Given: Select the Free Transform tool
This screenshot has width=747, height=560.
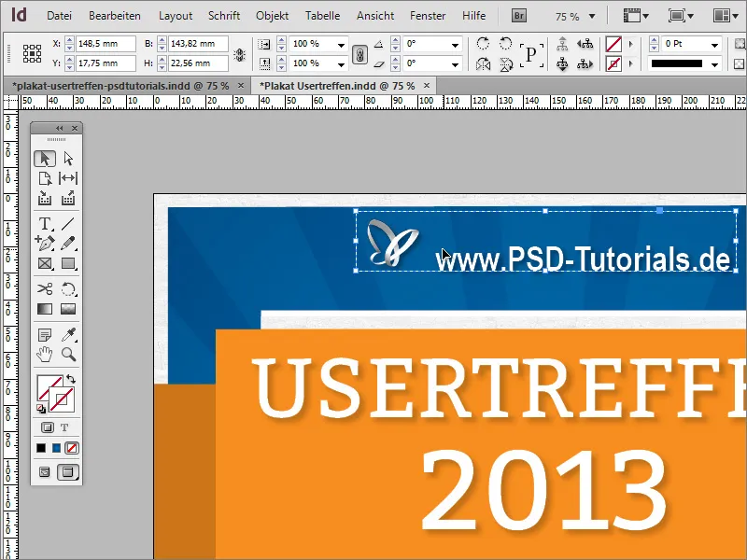Looking at the screenshot, I should pos(68,288).
